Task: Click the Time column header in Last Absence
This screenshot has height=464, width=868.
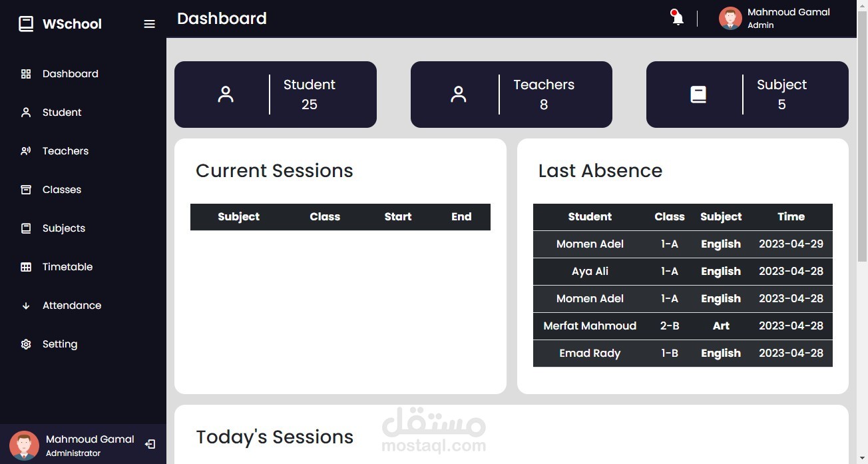Action: click(x=791, y=217)
